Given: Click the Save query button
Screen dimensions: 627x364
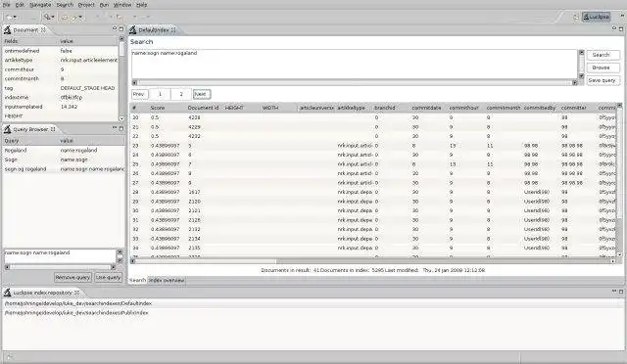Looking at the screenshot, I should pos(603,80).
